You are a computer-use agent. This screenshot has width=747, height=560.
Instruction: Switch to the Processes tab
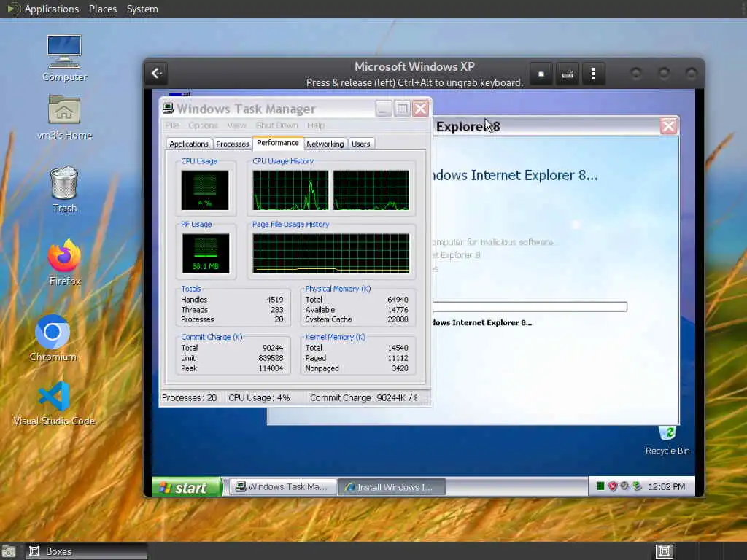[x=233, y=144]
